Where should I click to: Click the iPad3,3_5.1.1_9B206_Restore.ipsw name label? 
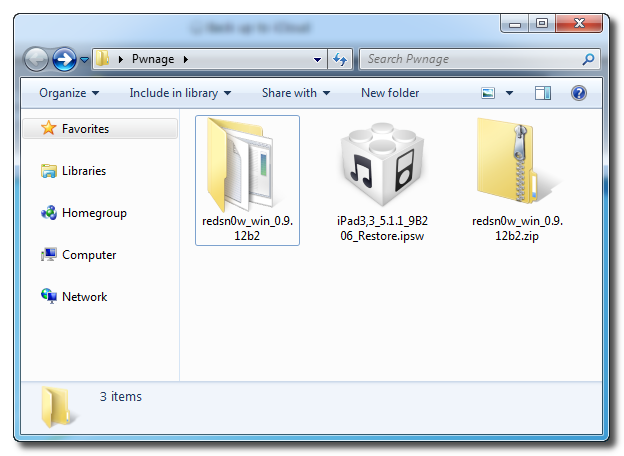click(x=382, y=228)
